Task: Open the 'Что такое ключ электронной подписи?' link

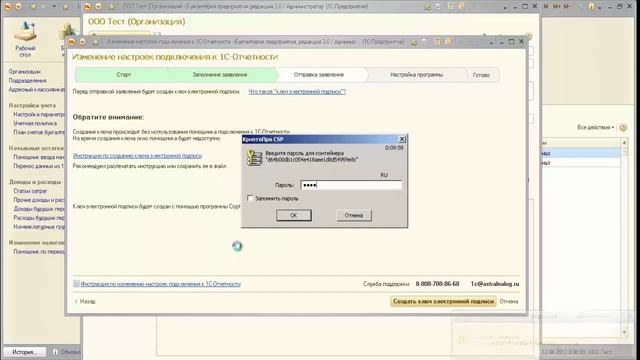Action: [x=297, y=92]
